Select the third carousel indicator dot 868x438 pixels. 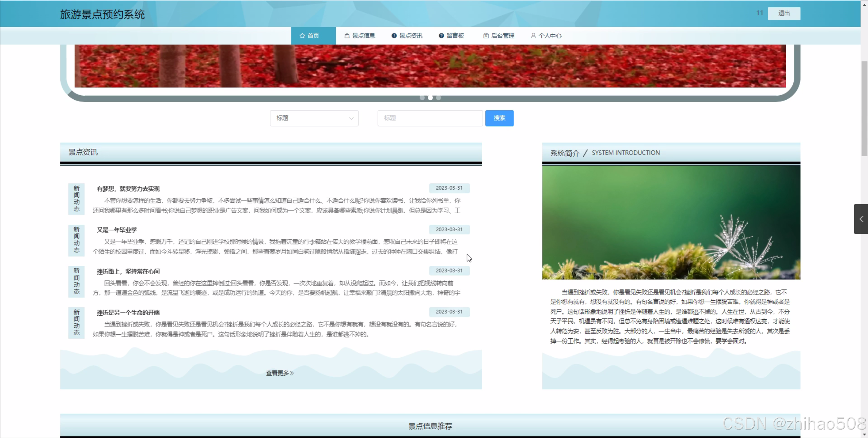click(438, 98)
